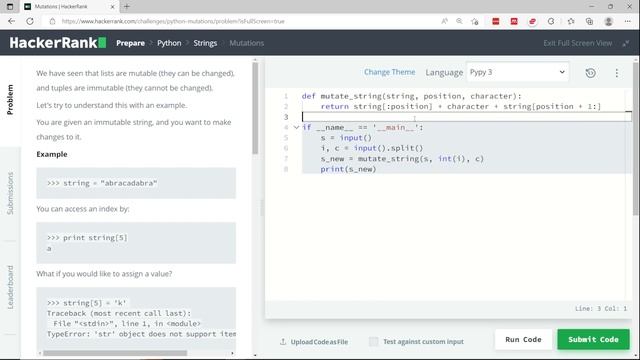Click the 'def mutate_string' code line
This screenshot has width=640, height=360.
(411, 96)
